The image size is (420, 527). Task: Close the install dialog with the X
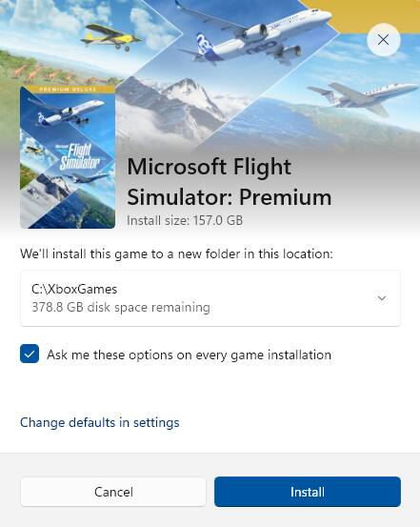(383, 40)
